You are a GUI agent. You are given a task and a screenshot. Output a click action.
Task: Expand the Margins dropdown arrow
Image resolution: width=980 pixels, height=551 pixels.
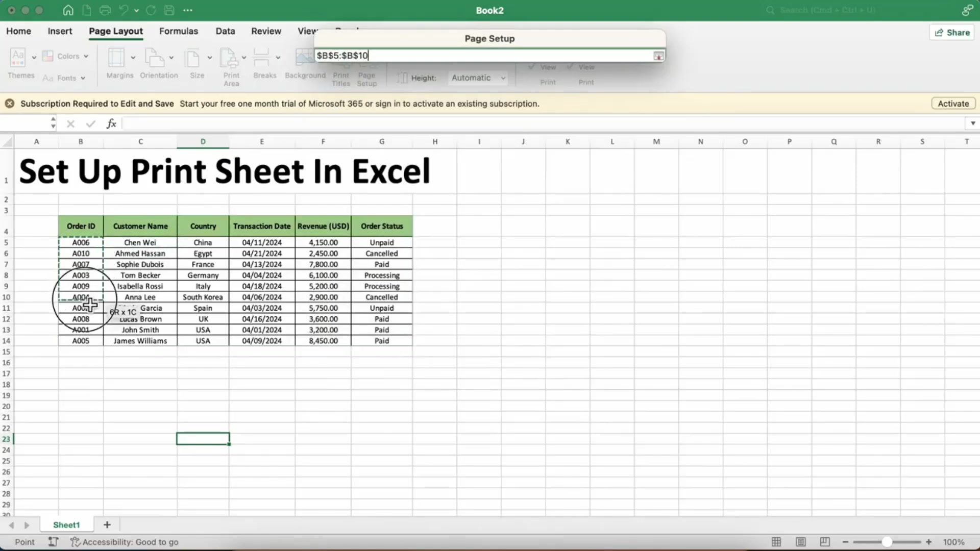(x=133, y=58)
